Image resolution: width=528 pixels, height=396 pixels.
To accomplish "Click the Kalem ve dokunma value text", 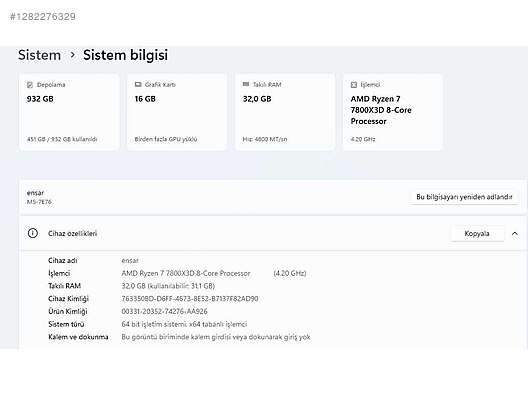I will point(216,337).
